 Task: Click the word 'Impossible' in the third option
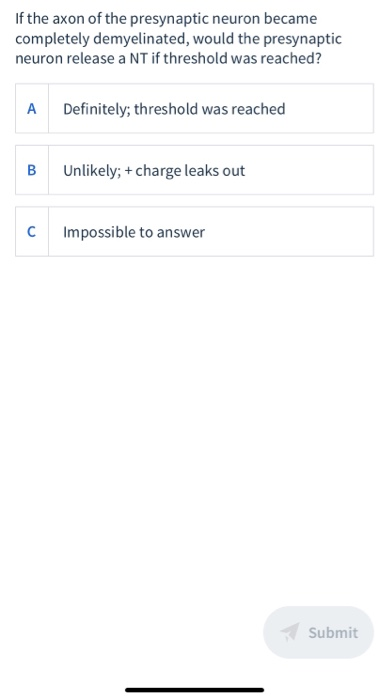95,232
